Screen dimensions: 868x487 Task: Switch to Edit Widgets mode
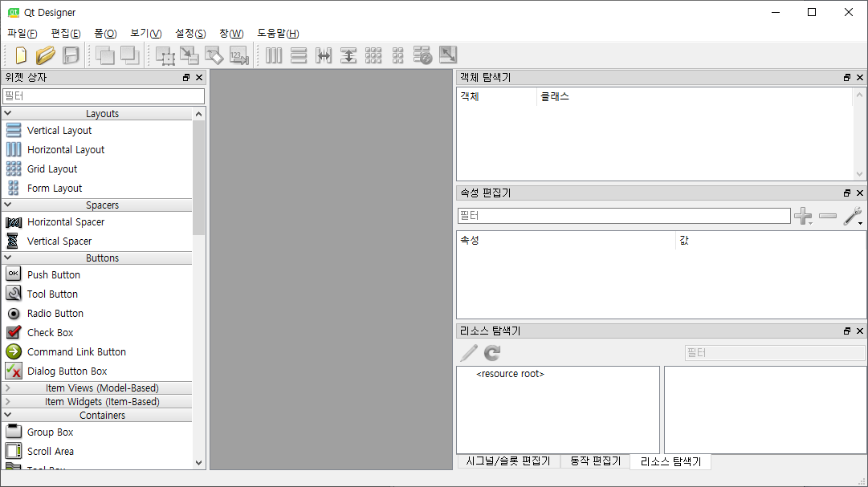165,55
